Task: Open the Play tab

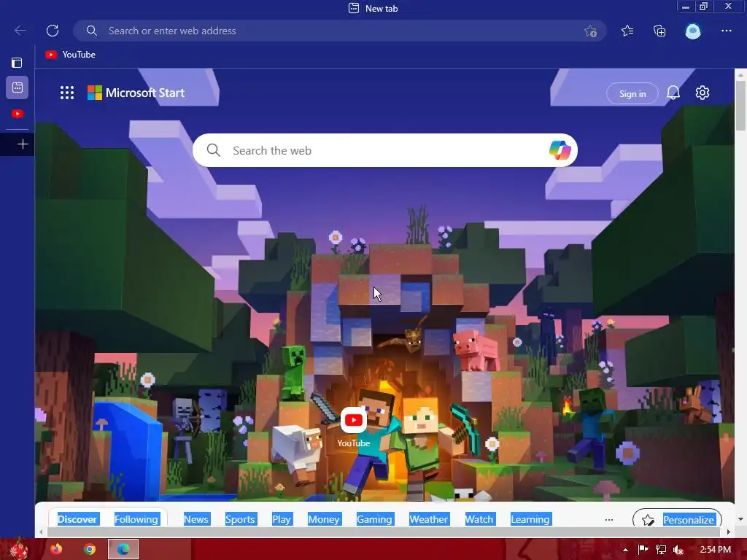Action: (282, 519)
